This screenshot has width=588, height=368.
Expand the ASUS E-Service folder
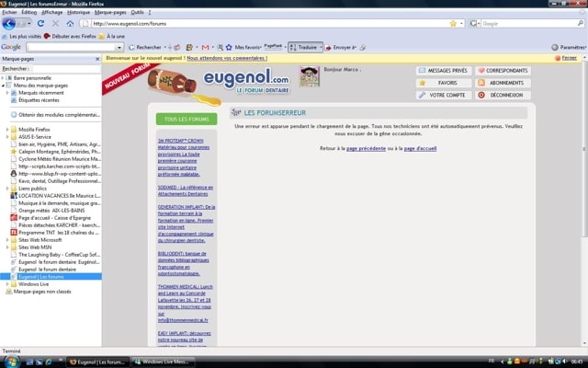point(7,137)
